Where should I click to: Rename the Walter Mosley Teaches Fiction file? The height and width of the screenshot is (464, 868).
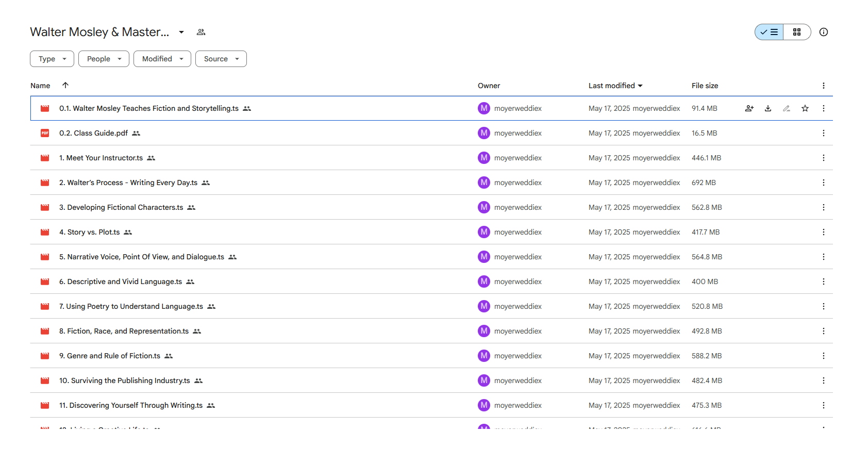point(787,108)
